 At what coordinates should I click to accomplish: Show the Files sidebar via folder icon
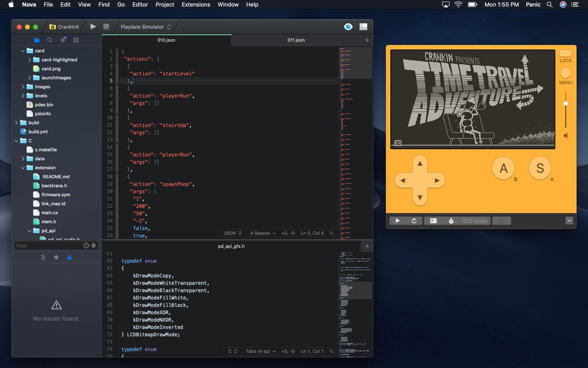click(37, 40)
